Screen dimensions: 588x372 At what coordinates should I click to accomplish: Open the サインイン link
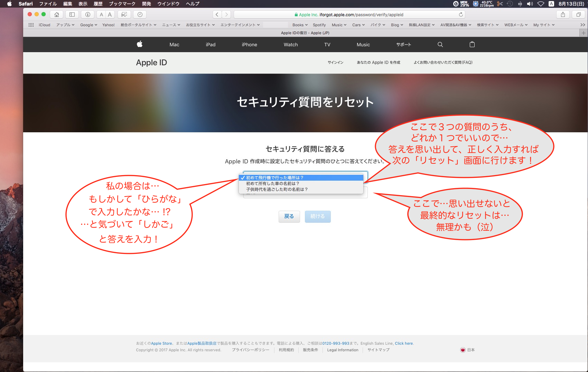pos(336,63)
